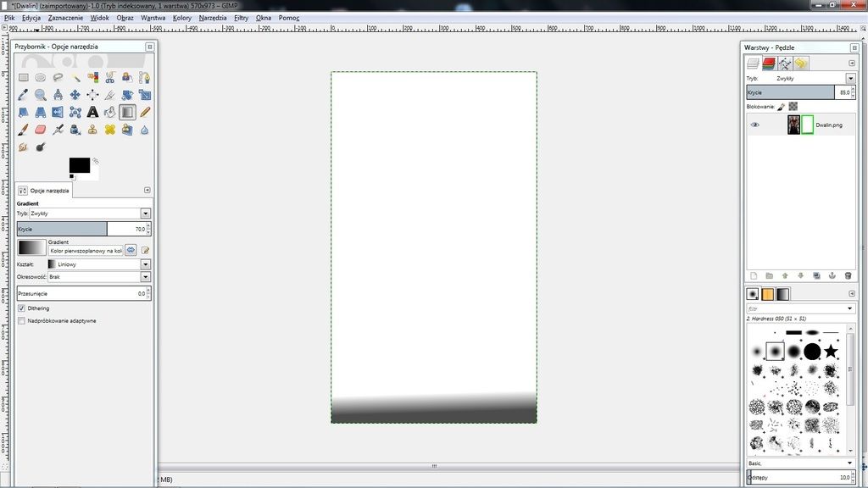This screenshot has width=868, height=488.
Task: Select the star-shaped brush
Action: 831,350
